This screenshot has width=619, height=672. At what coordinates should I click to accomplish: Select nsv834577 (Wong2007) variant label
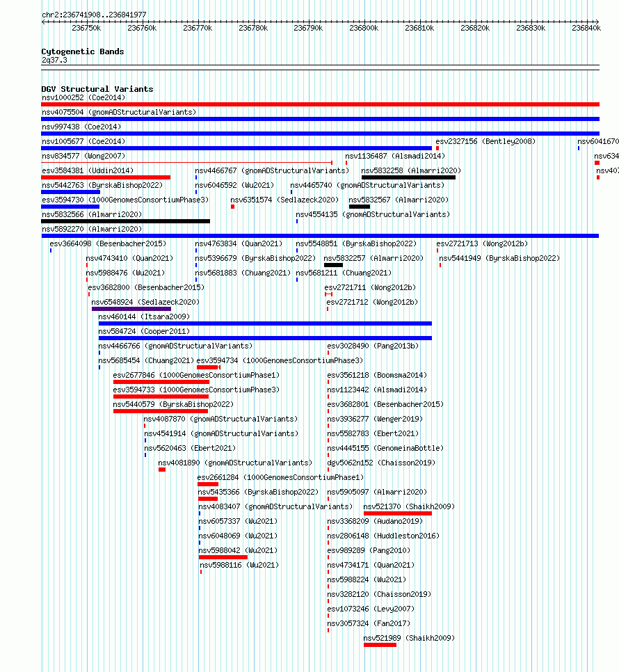pyautogui.click(x=83, y=156)
